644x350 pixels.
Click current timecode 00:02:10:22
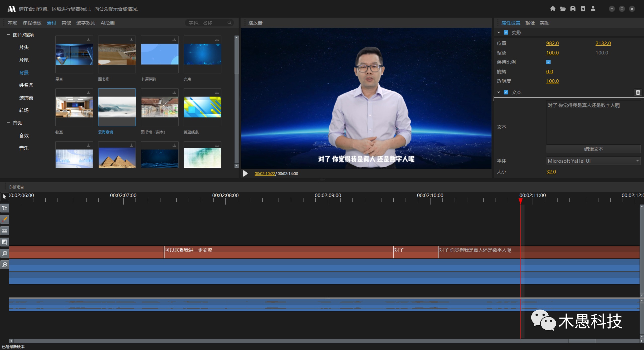point(265,174)
